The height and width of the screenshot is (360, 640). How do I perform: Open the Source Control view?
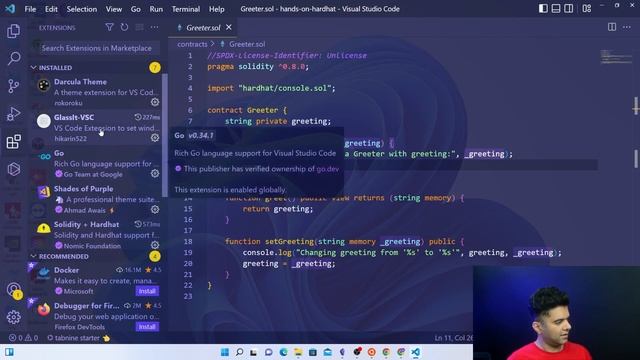pyautogui.click(x=13, y=86)
